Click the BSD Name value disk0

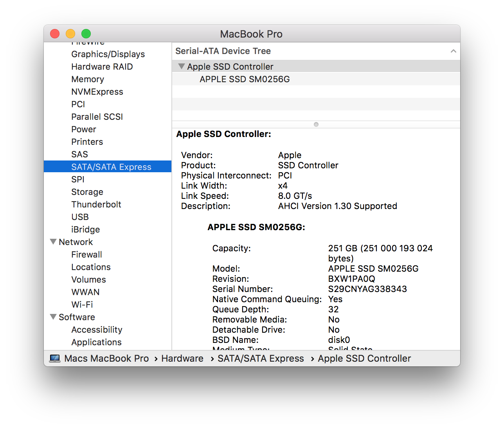coord(339,340)
